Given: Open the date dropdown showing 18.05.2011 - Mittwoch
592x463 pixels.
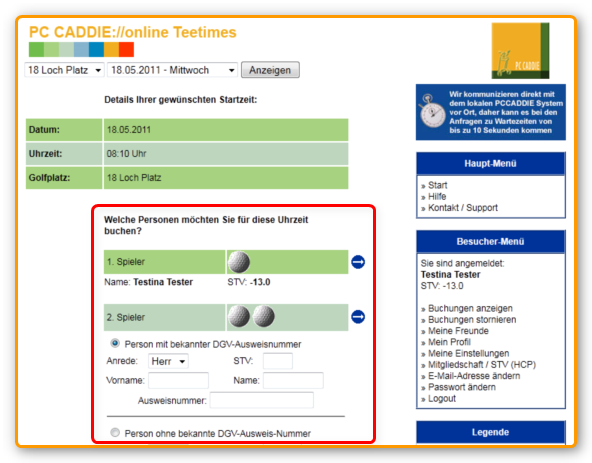Looking at the screenshot, I should 173,70.
